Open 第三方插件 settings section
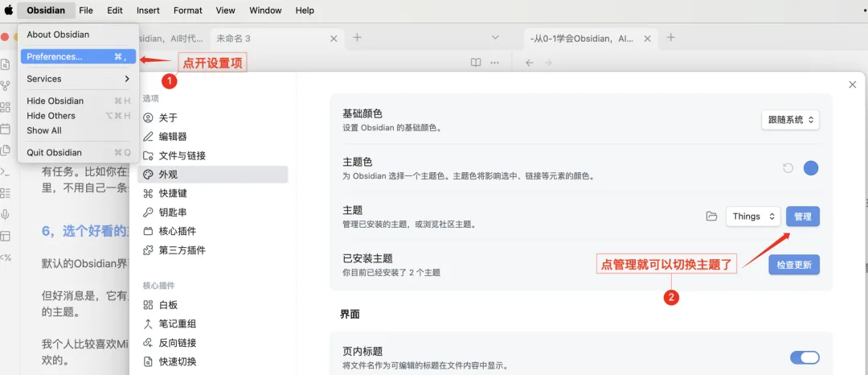The height and width of the screenshot is (375, 868). [212, 249]
